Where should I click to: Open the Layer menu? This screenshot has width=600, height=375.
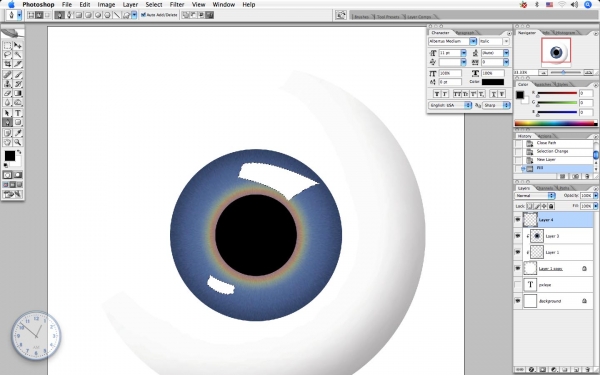pyautogui.click(x=130, y=5)
